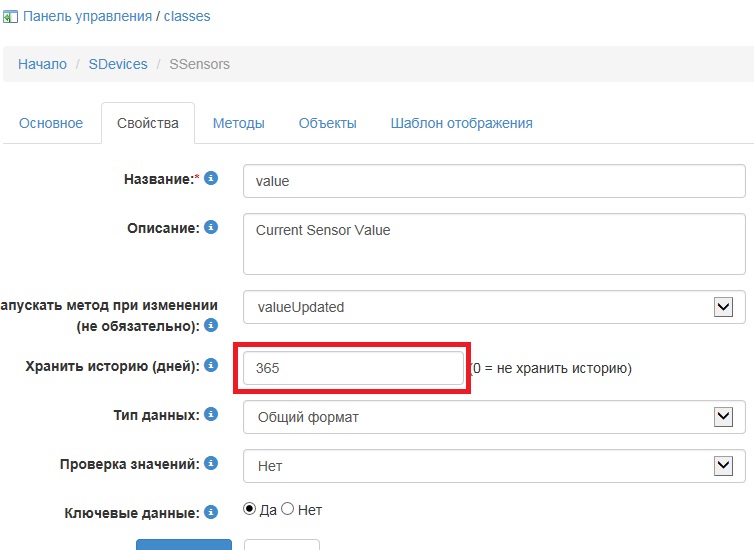754x550 pixels.
Task: Go to the Основное tab
Action: pos(51,123)
